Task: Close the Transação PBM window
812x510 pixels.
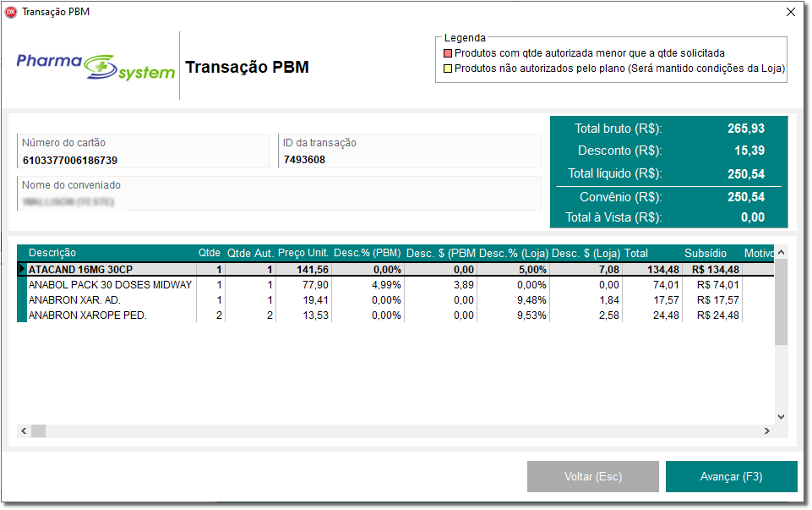Action: 790,12
